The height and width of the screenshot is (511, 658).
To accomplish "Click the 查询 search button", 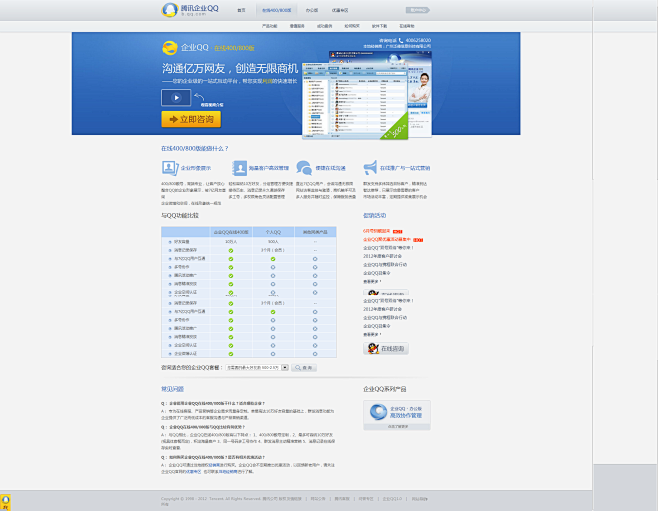I will coord(304,368).
